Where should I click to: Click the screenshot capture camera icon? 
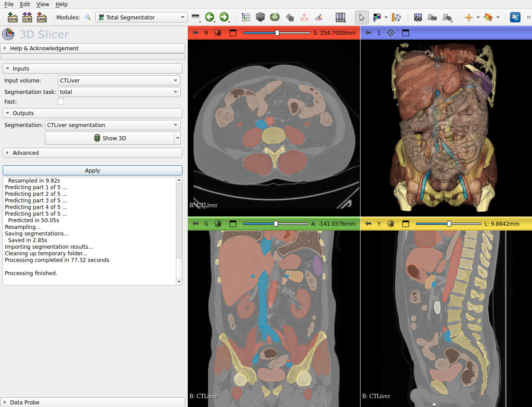(x=418, y=17)
